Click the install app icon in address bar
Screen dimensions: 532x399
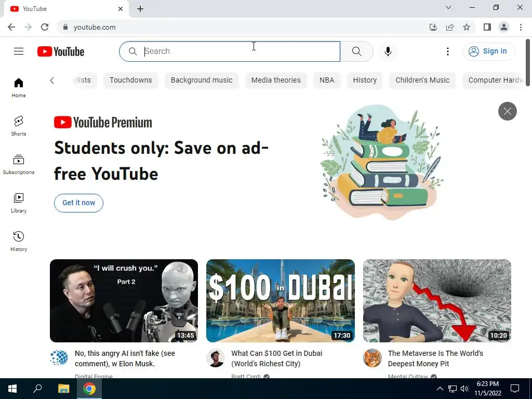click(433, 27)
